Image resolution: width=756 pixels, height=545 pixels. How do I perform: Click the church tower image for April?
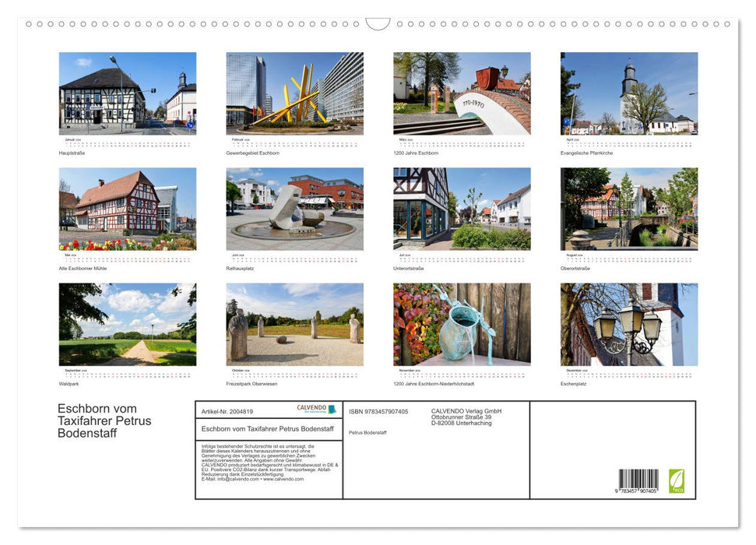[x=628, y=93]
